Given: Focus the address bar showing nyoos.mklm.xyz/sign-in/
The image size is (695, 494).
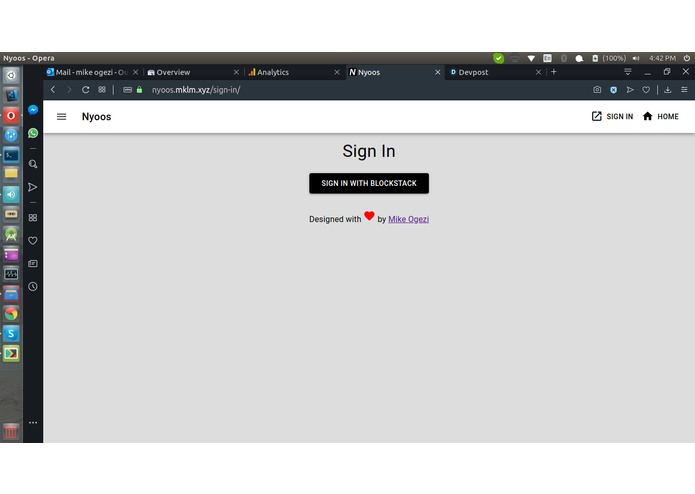Looking at the screenshot, I should 196,90.
